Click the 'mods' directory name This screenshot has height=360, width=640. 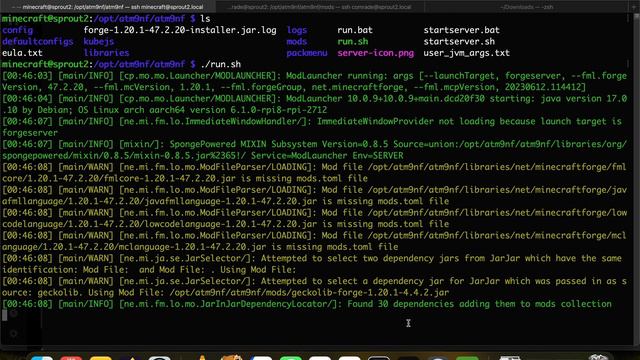click(297, 42)
